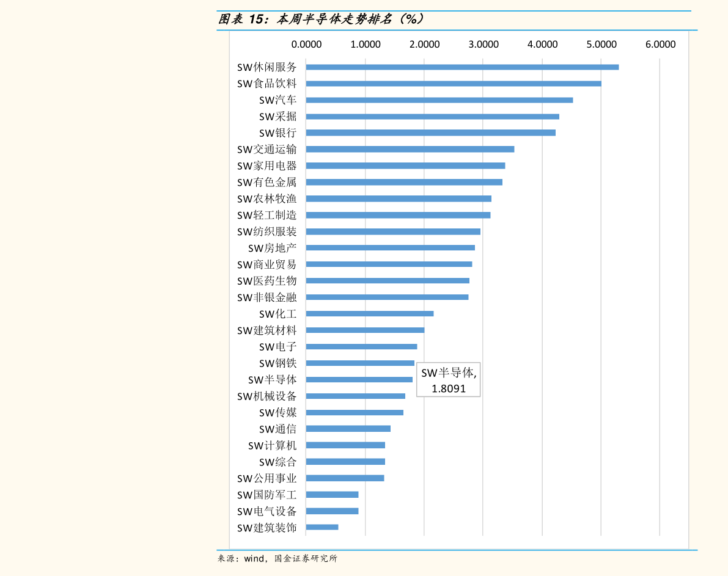The height and width of the screenshot is (576, 728).
Task: Click the 6.0000 axis tick label
Action: [660, 44]
